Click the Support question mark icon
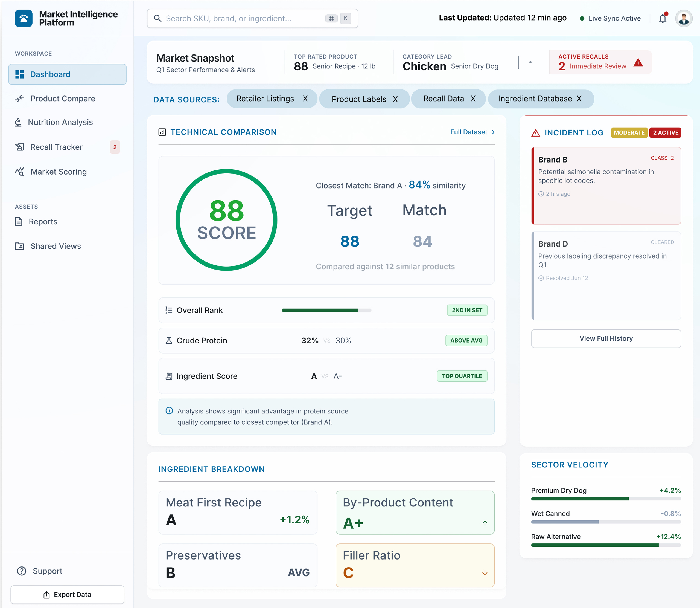 (22, 571)
